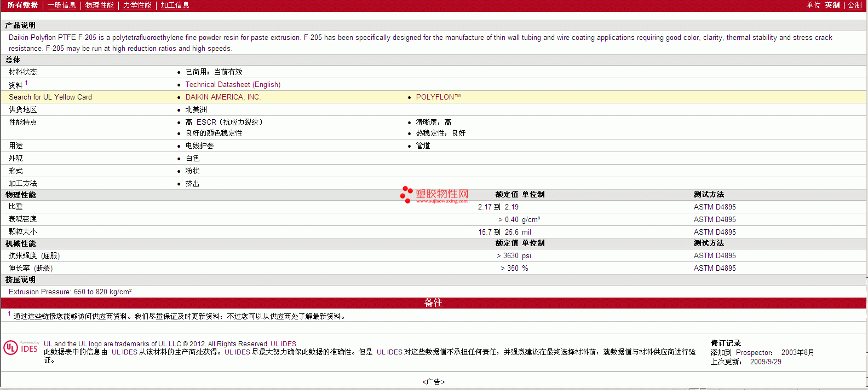The height and width of the screenshot is (390, 868).
Task: Click the <广告> label at bottom
Action: [x=433, y=382]
